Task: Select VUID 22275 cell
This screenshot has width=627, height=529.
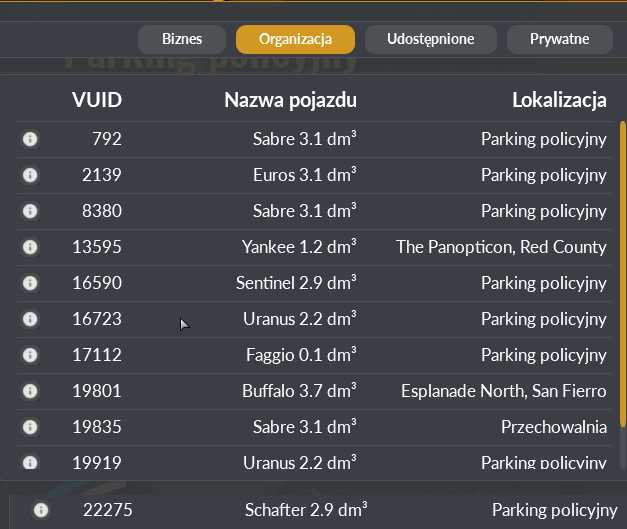Action: click(x=108, y=510)
